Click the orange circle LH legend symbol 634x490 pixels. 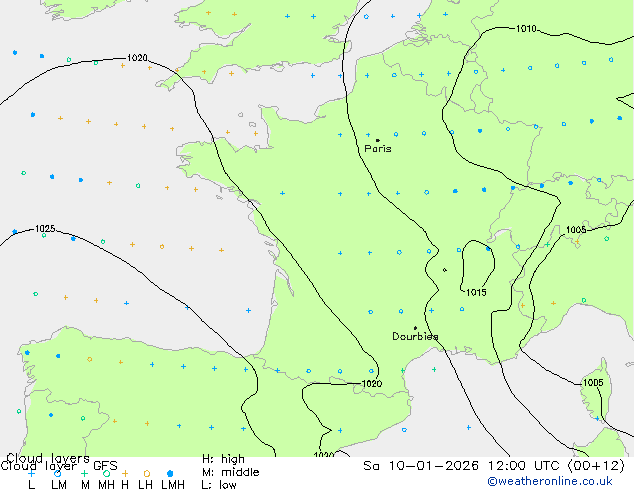[x=147, y=473]
